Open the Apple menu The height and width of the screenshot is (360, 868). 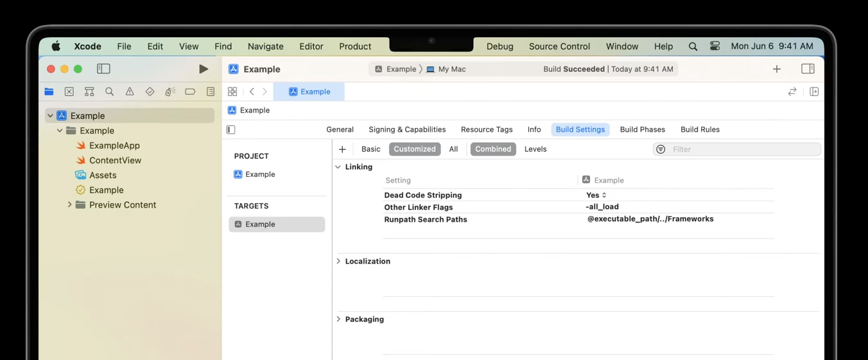[56, 46]
